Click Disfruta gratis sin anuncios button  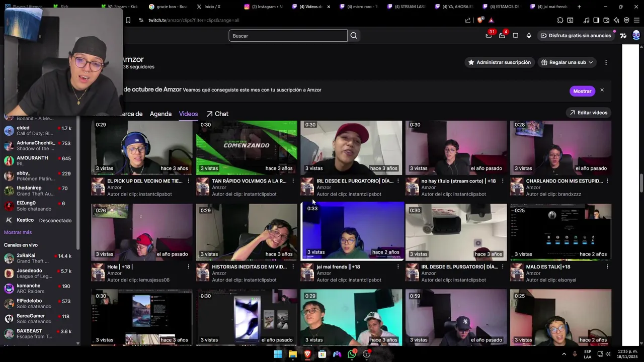tap(576, 36)
